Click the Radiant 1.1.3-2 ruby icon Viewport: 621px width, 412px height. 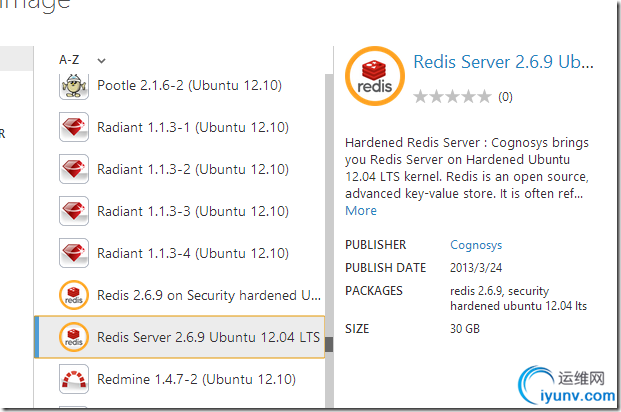click(74, 169)
